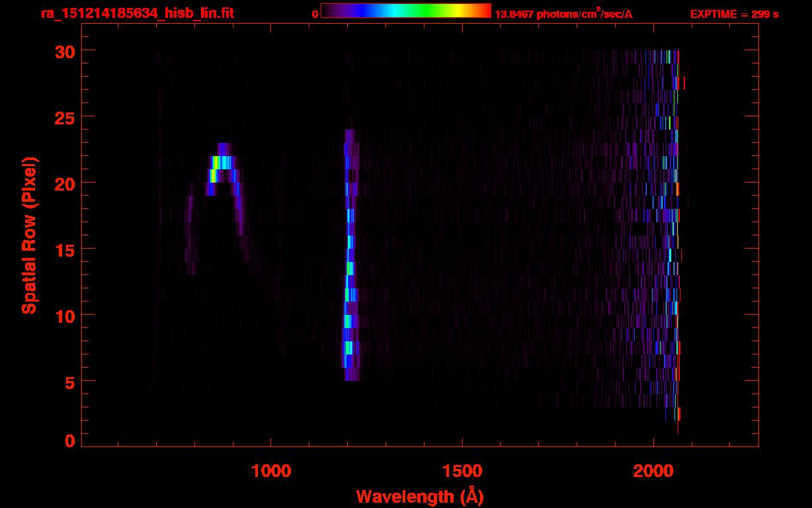Viewport: 812px width, 508px height.
Task: Click the rainbow color scale bar
Action: 406,11
